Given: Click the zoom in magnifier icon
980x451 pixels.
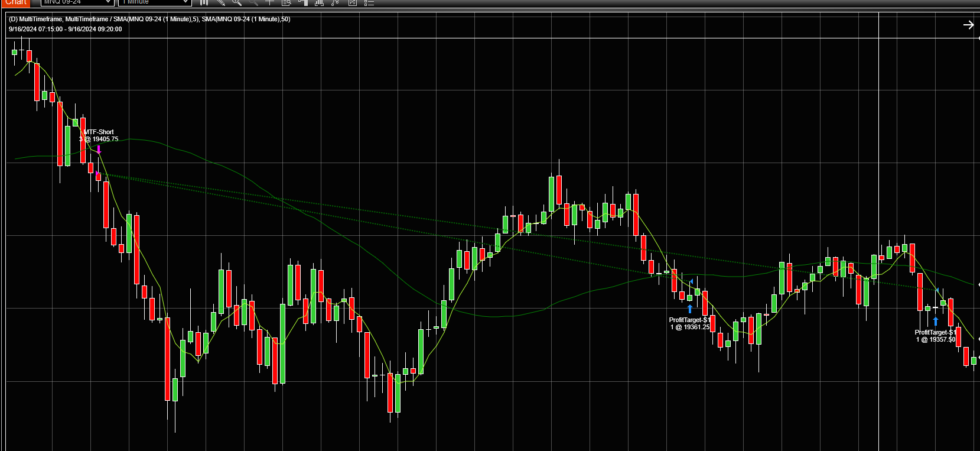Looking at the screenshot, I should 237,2.
